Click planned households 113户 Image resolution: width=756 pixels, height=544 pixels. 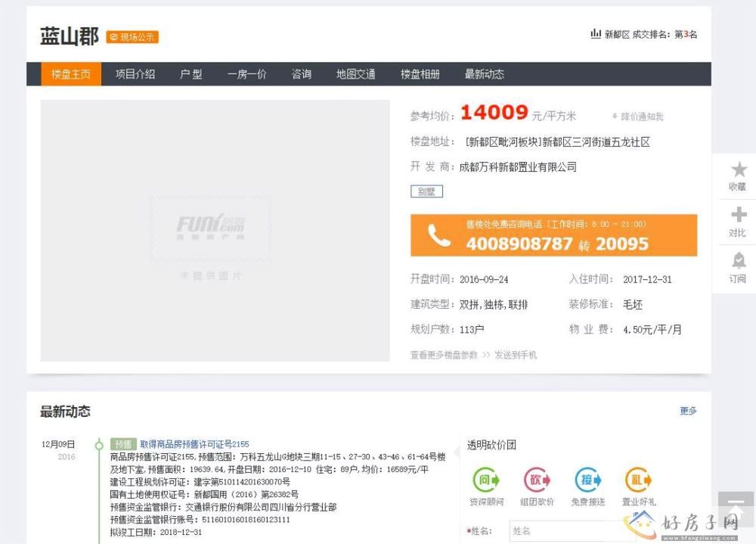pyautogui.click(x=472, y=330)
